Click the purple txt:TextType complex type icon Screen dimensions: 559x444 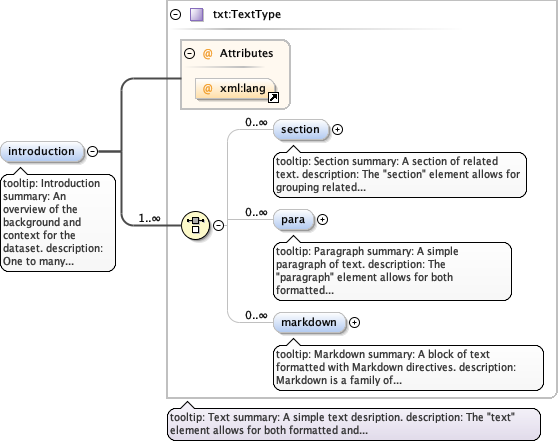pos(196,15)
